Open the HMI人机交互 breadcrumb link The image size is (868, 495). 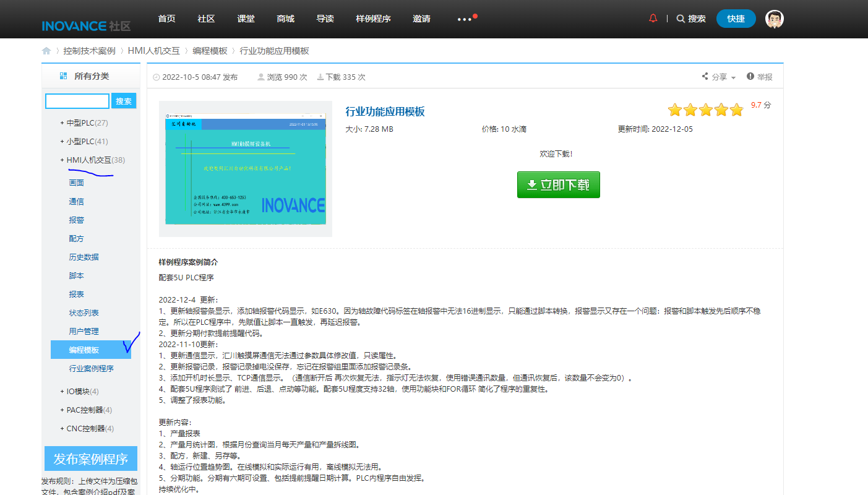154,51
